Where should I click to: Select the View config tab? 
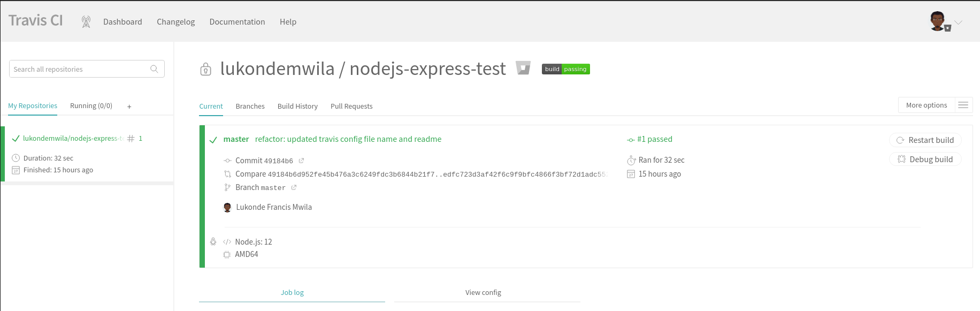[x=483, y=293]
